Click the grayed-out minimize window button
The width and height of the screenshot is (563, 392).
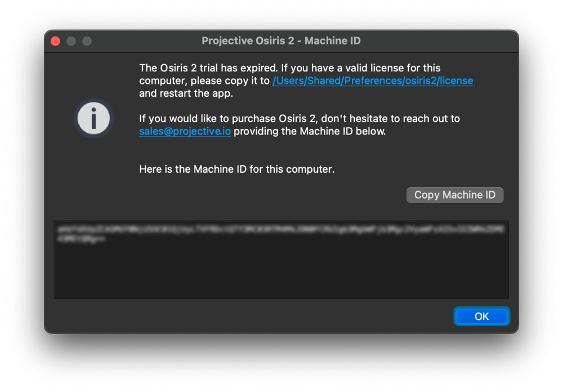point(71,41)
